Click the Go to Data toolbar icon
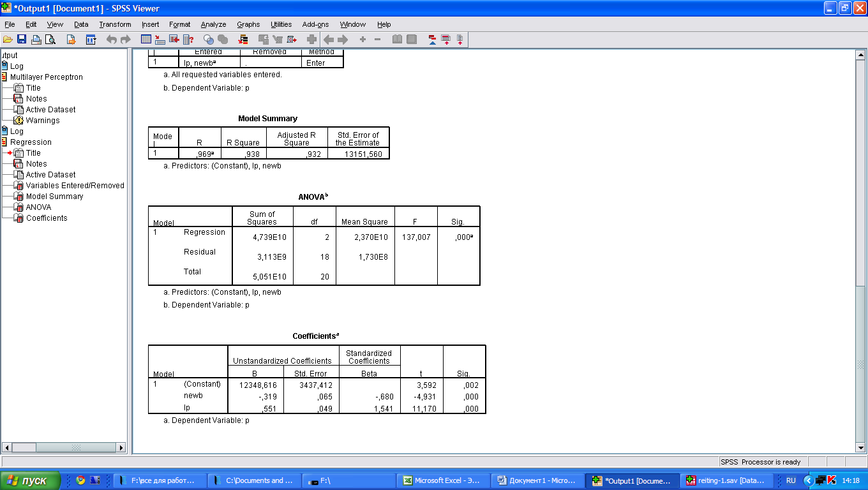The width and height of the screenshot is (868, 490). [x=146, y=40]
